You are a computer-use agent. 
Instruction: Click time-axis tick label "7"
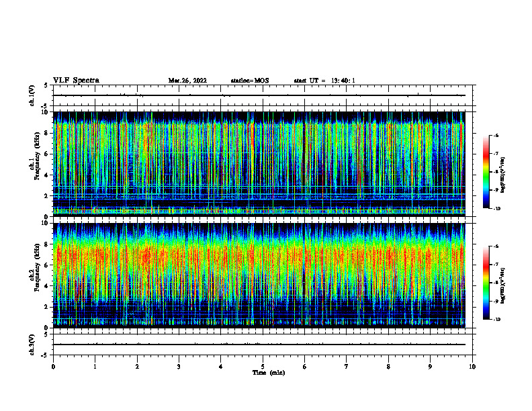pyautogui.click(x=347, y=367)
